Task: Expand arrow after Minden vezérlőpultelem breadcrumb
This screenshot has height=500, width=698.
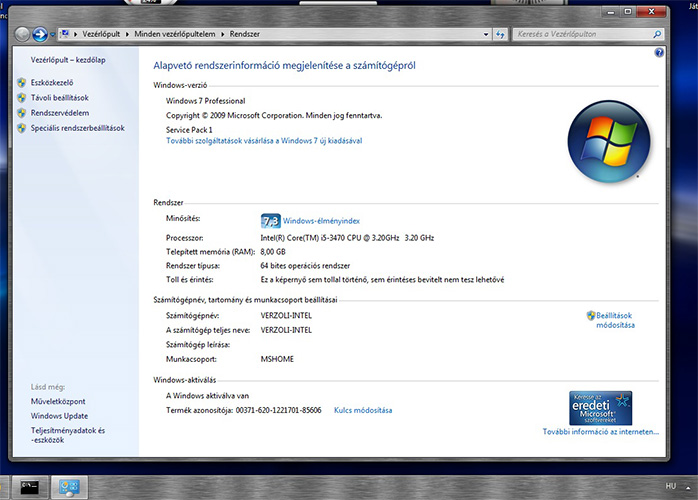Action: coord(223,34)
